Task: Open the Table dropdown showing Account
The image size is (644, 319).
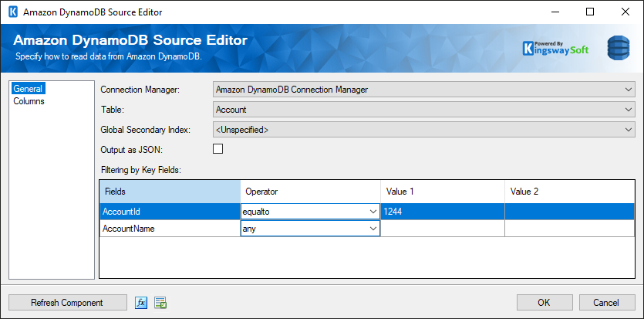Action: [424, 110]
